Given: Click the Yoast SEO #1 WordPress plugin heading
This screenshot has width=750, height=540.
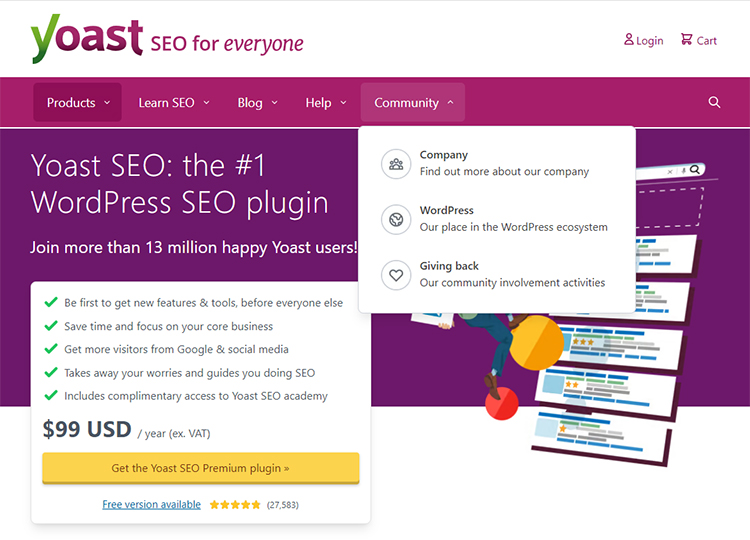Looking at the screenshot, I should 180,184.
